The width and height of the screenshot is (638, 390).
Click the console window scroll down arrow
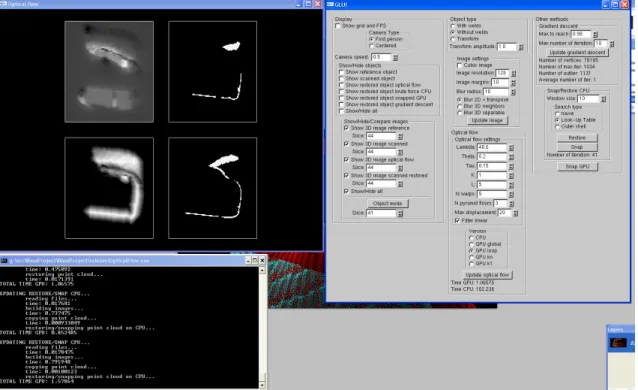tap(262, 385)
